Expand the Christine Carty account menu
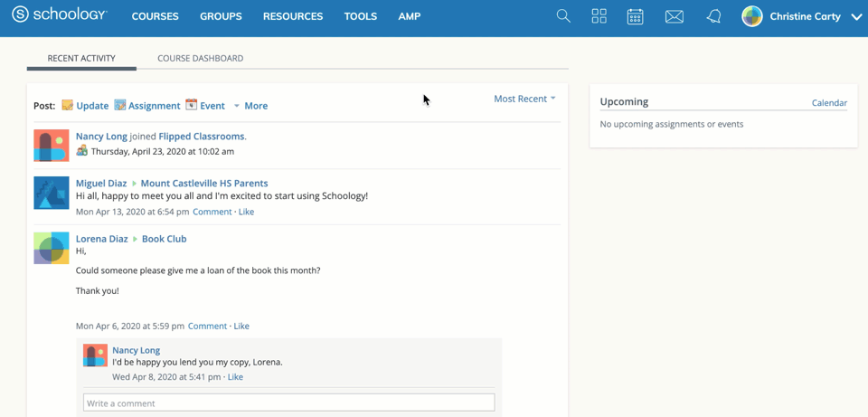 click(x=855, y=16)
